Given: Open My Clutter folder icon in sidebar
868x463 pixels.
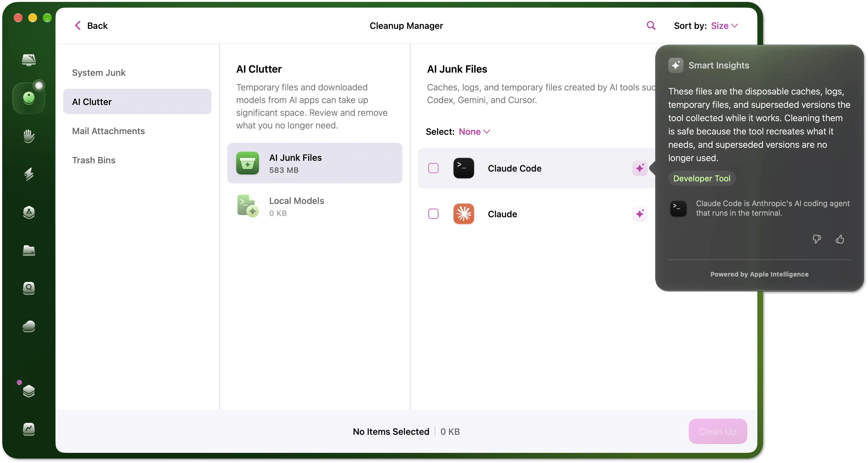Looking at the screenshot, I should pos(29,251).
